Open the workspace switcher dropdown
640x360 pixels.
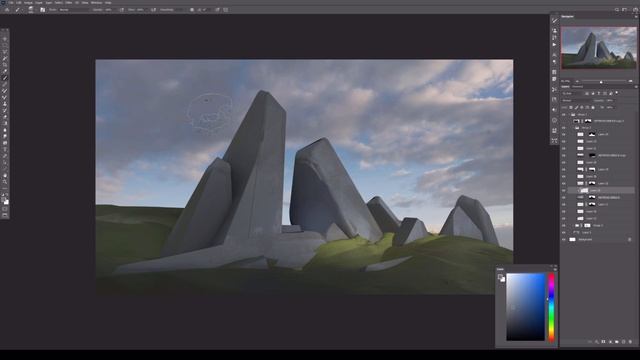[624, 9]
